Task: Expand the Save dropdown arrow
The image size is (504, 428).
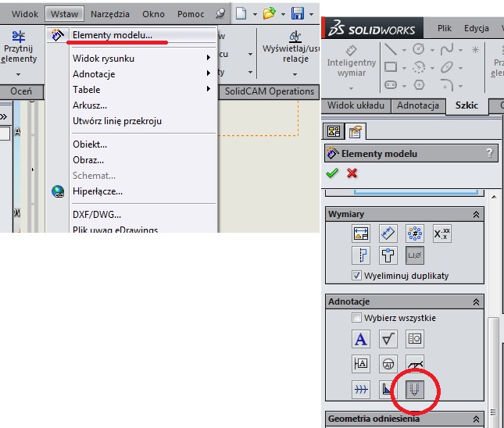Action: click(312, 14)
